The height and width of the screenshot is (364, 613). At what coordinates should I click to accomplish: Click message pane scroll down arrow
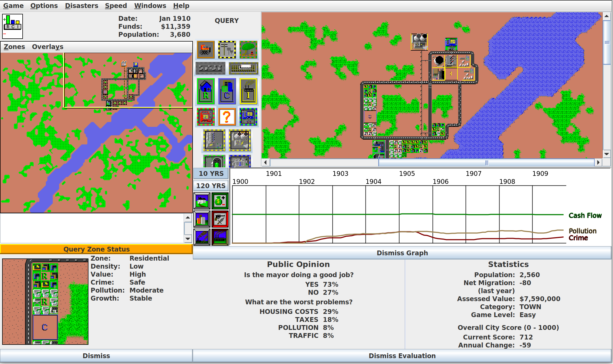click(x=188, y=238)
